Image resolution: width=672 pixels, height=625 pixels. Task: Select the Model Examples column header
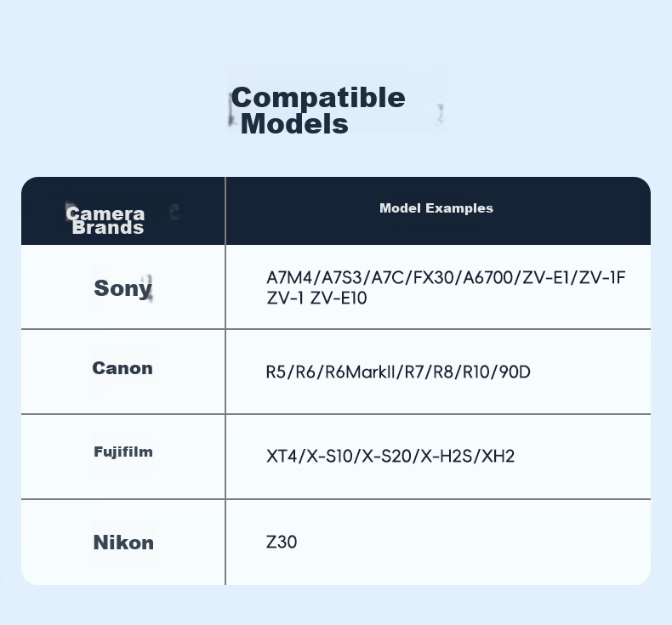point(436,208)
